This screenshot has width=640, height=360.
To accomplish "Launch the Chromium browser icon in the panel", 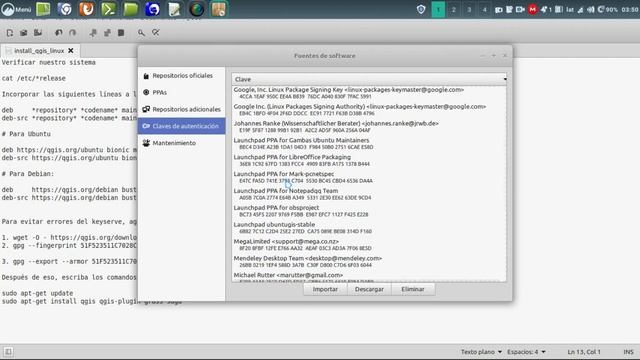I will [x=65, y=9].
